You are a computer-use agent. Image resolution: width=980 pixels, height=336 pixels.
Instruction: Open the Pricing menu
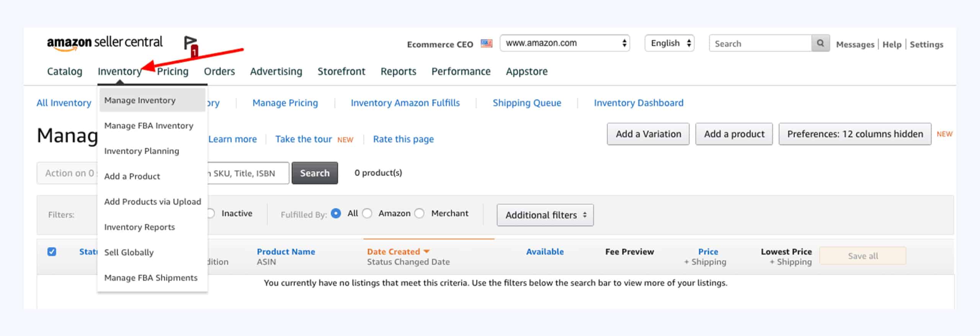tap(173, 72)
